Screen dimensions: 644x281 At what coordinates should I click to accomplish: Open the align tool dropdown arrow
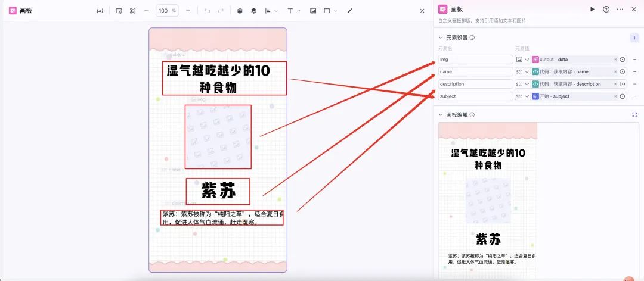pyautogui.click(x=276, y=11)
